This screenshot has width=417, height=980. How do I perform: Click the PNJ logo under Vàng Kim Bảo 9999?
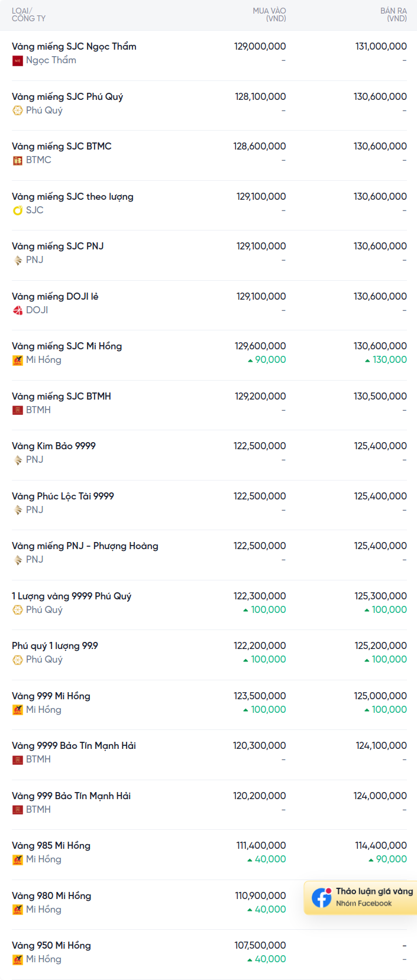tap(18, 460)
